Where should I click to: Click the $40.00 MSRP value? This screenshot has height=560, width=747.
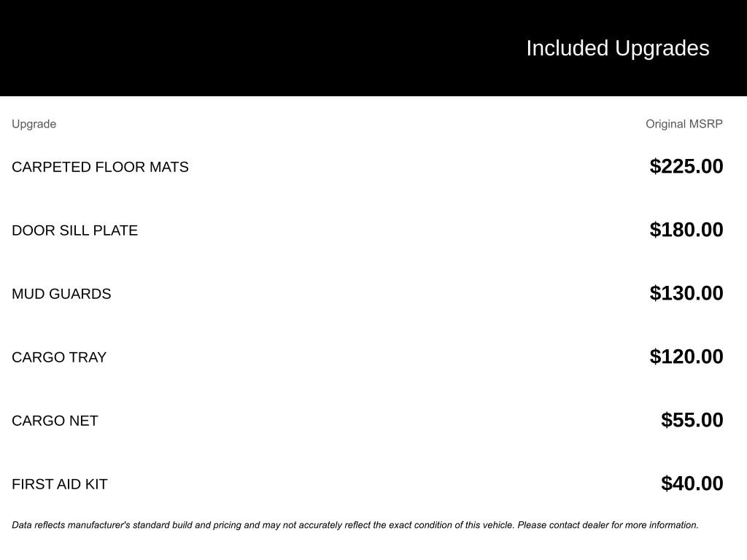[x=692, y=483]
